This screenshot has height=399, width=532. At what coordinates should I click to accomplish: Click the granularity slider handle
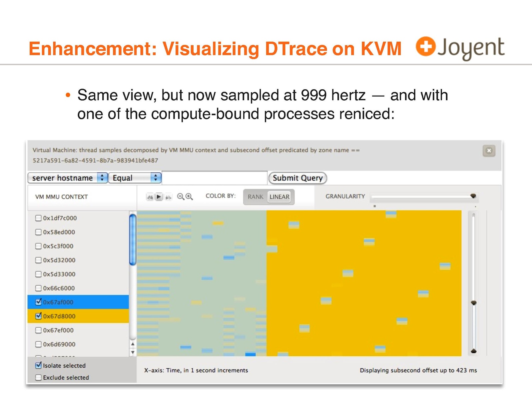coord(473,196)
